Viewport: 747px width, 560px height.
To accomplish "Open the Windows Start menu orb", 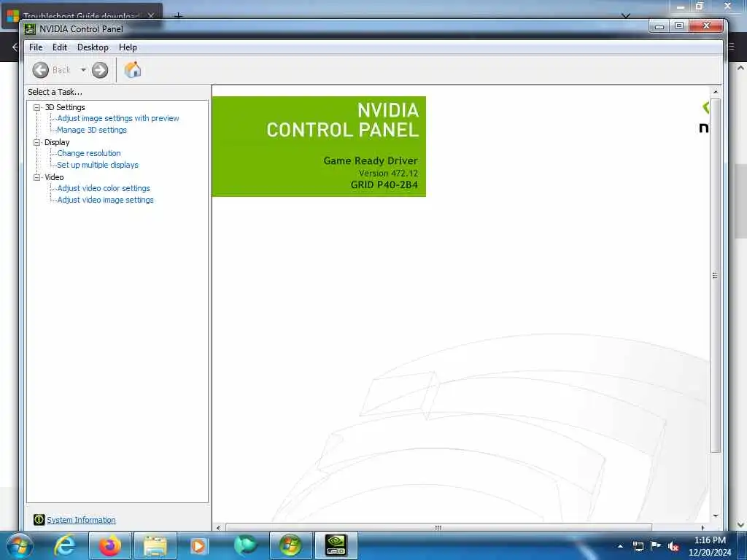I will coord(20,545).
